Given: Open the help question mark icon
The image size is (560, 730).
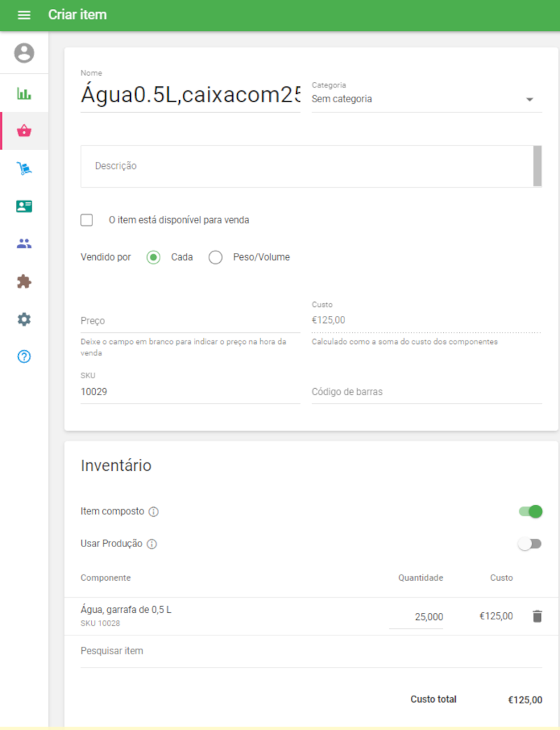Looking at the screenshot, I should (x=24, y=357).
